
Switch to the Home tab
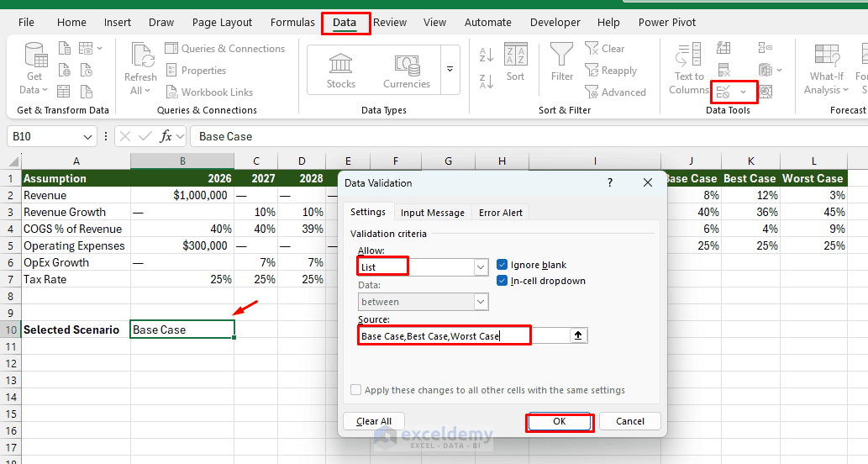[71, 23]
